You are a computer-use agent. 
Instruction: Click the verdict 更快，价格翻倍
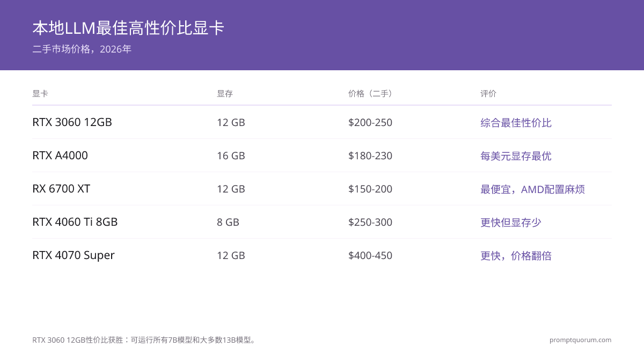[516, 256]
